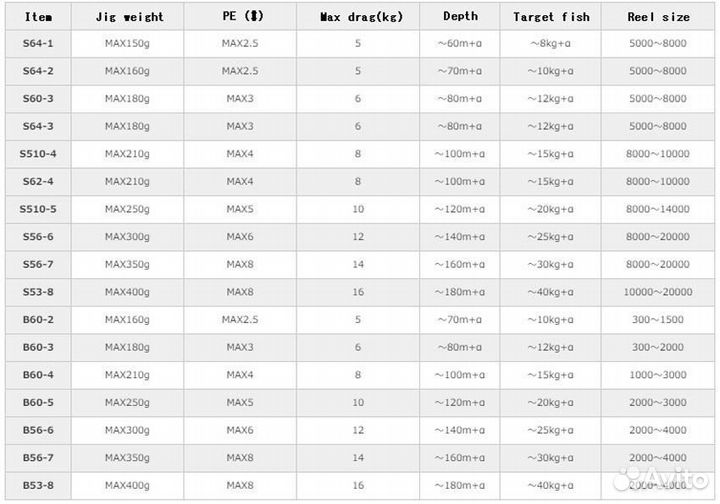The width and height of the screenshot is (720, 504).
Task: Select the B56-7 item cell
Action: 38,456
